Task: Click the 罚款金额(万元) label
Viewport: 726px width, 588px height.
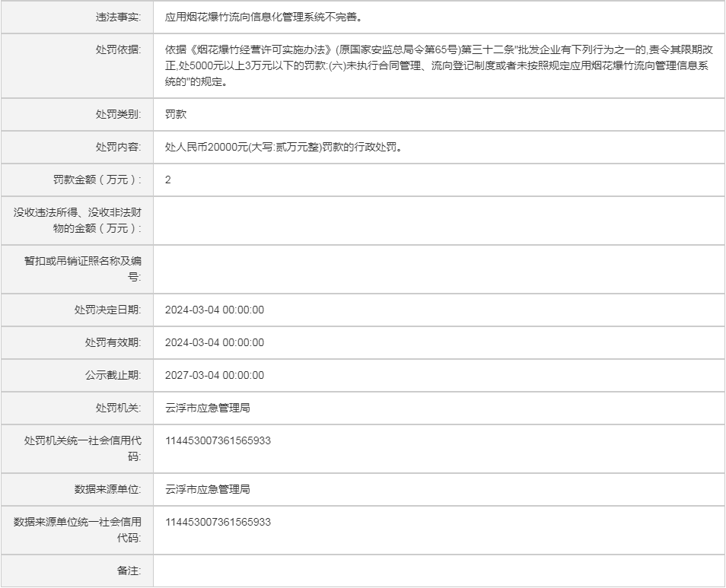Action: 93,180
